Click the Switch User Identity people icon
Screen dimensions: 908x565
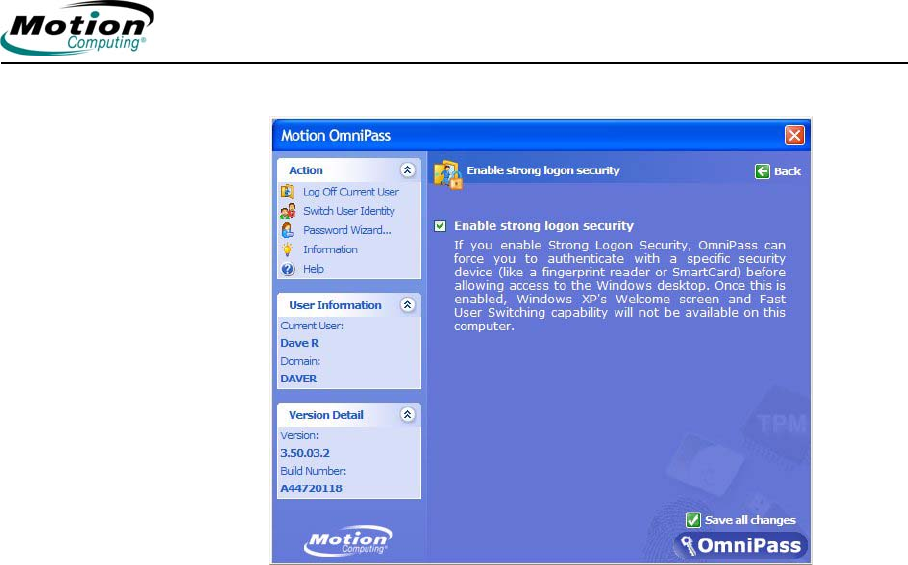coord(288,211)
